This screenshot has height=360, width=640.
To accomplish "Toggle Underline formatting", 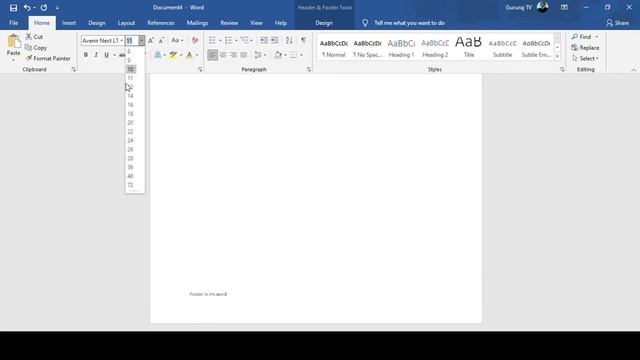I will 107,55.
